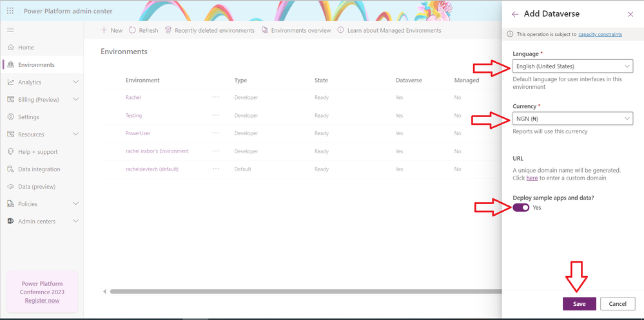644x320 pixels.
Task: Sort by the State column header
Action: (321, 80)
